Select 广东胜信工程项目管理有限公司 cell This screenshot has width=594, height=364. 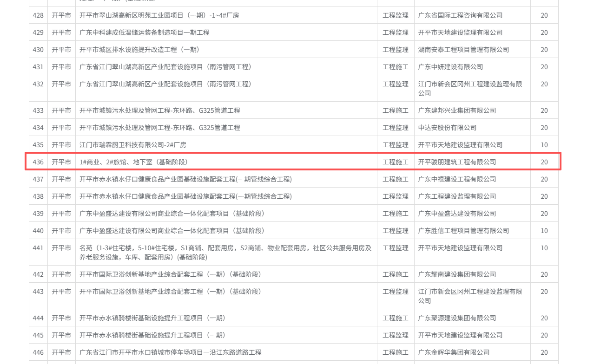[463, 231]
